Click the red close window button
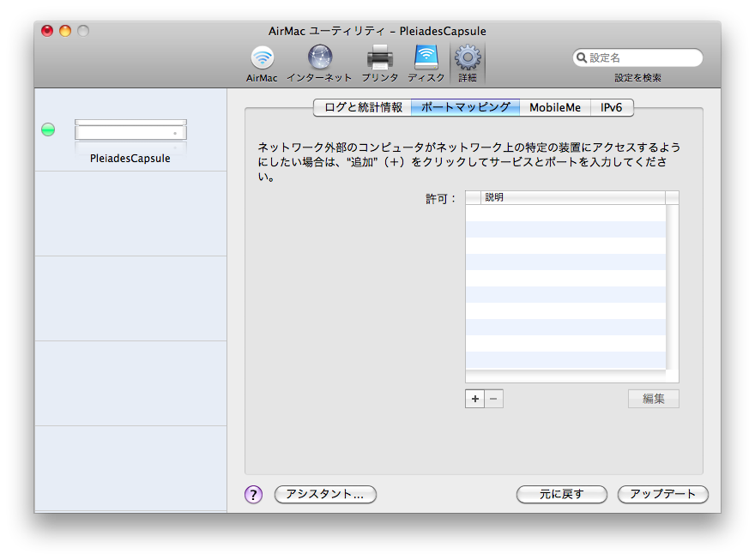 (47, 31)
